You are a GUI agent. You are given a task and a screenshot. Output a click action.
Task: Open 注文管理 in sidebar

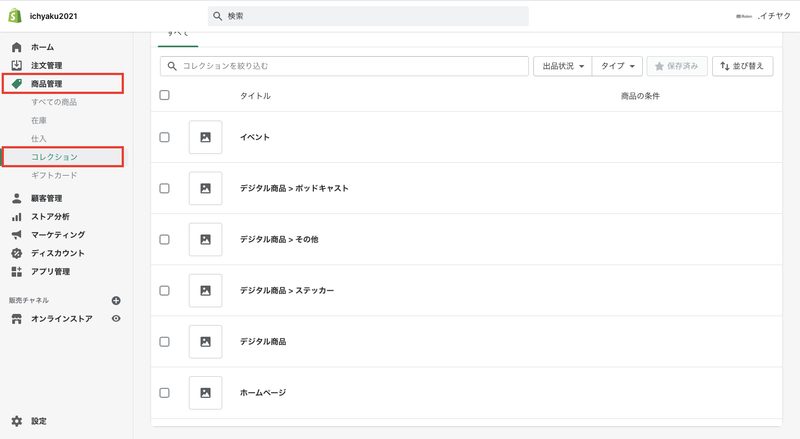coord(46,65)
